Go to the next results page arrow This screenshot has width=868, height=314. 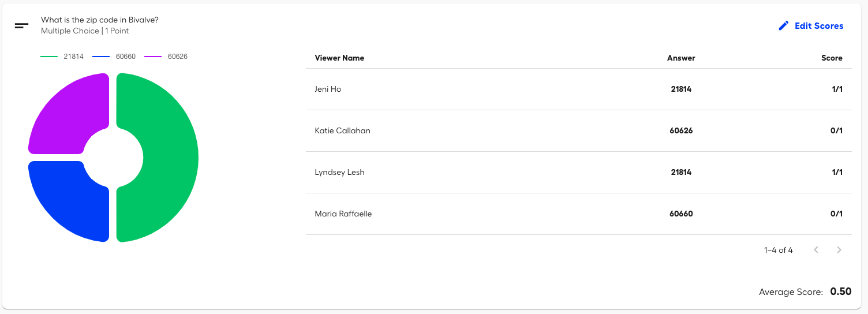(x=839, y=250)
